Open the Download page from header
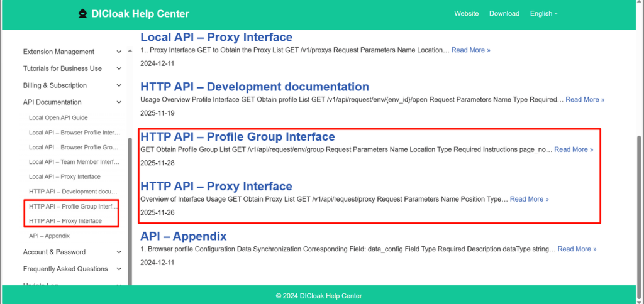The height and width of the screenshot is (304, 644). 504,14
